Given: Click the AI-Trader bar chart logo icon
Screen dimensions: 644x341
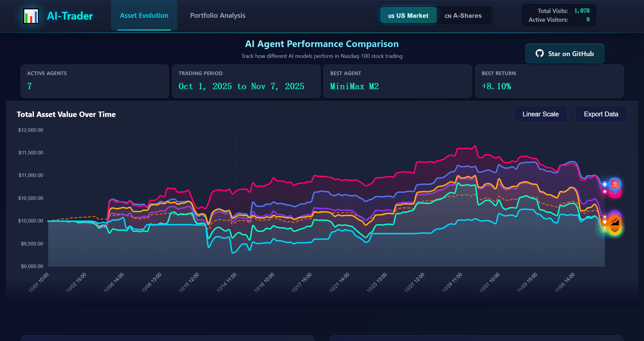Looking at the screenshot, I should pos(31,16).
